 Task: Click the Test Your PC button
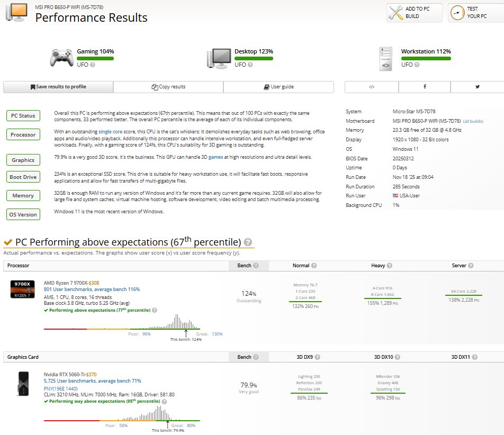coord(476,13)
